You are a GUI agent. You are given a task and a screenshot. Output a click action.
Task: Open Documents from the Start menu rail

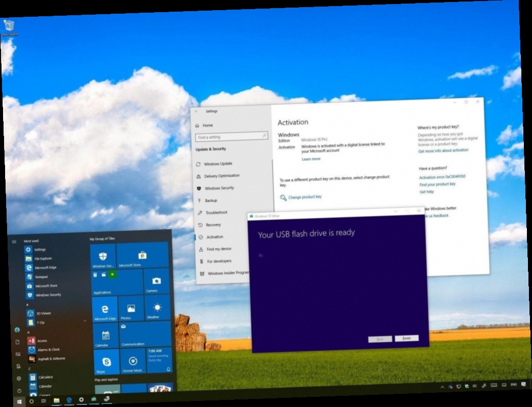17,342
